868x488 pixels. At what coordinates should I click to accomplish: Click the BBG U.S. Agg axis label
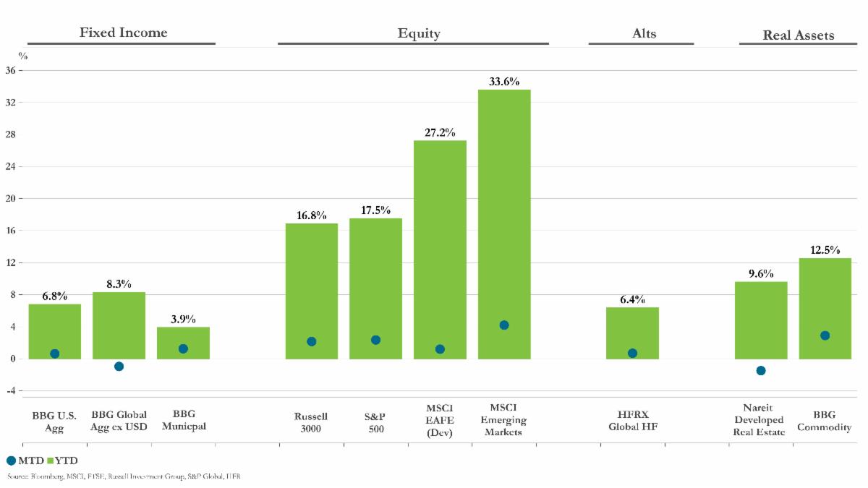[x=54, y=421]
